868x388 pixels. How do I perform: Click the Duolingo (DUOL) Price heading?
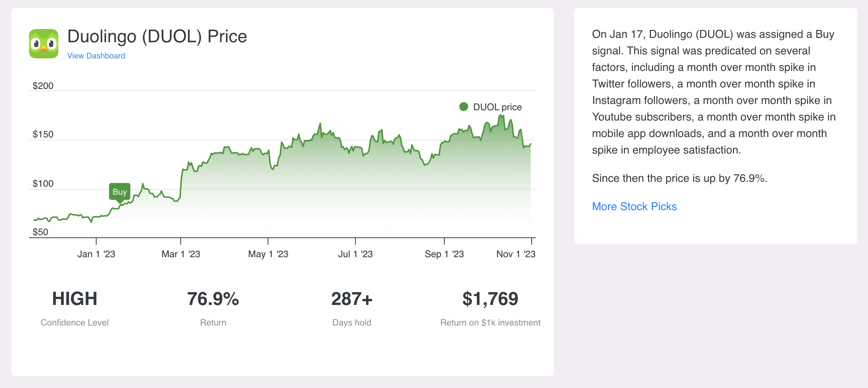click(x=157, y=36)
